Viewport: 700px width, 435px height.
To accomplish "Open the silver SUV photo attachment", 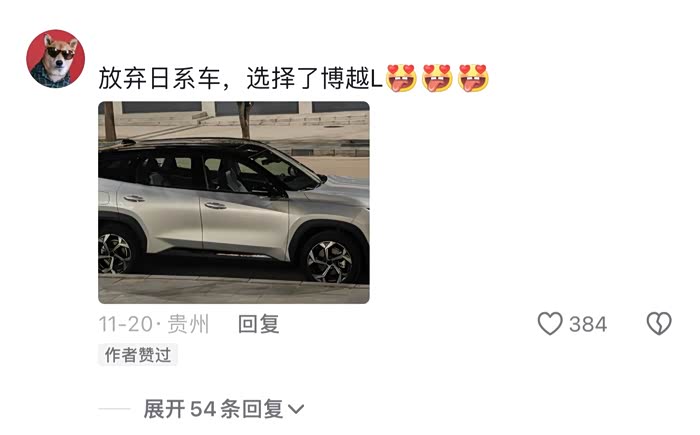I will coord(234,202).
